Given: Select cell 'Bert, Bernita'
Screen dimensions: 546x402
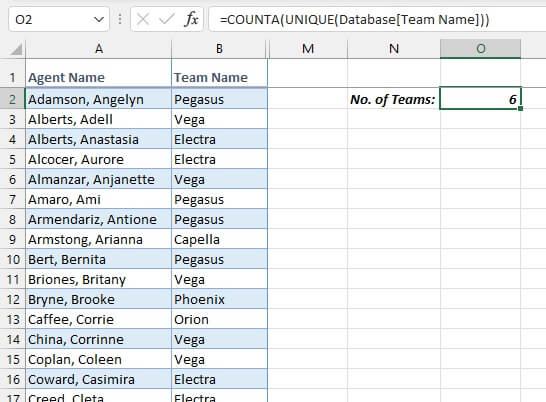Looking at the screenshot, I should (x=99, y=260).
